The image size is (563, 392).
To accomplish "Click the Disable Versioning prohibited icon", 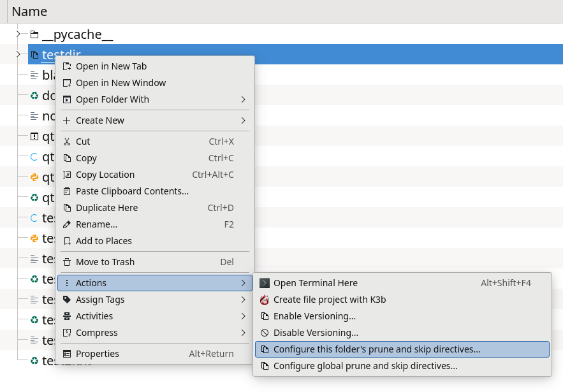I will [265, 333].
